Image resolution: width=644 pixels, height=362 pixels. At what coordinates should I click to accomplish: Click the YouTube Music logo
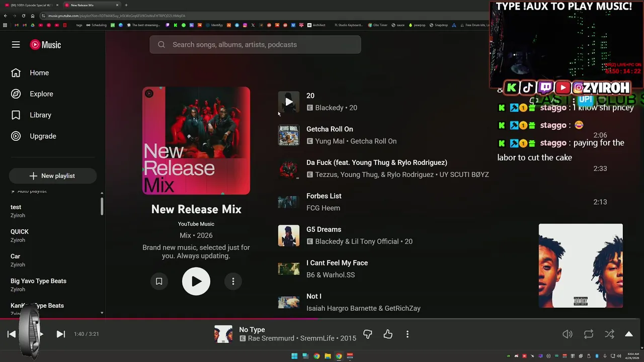point(45,45)
